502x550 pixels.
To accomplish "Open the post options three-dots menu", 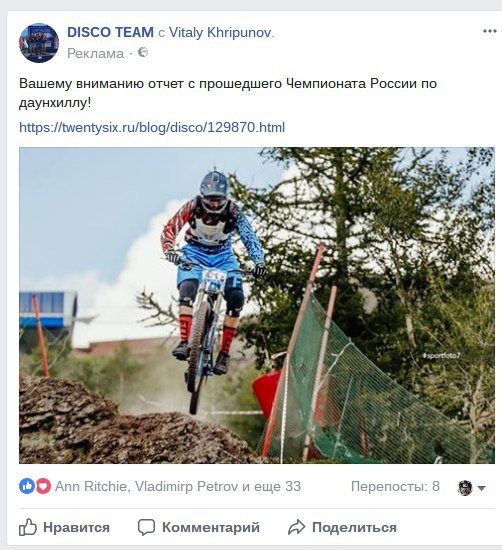I will click(x=489, y=31).
